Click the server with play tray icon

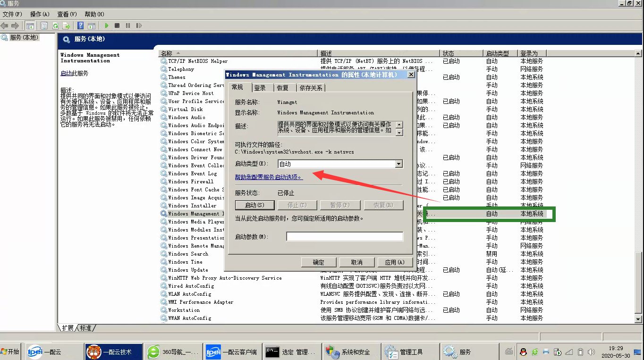[558, 352]
